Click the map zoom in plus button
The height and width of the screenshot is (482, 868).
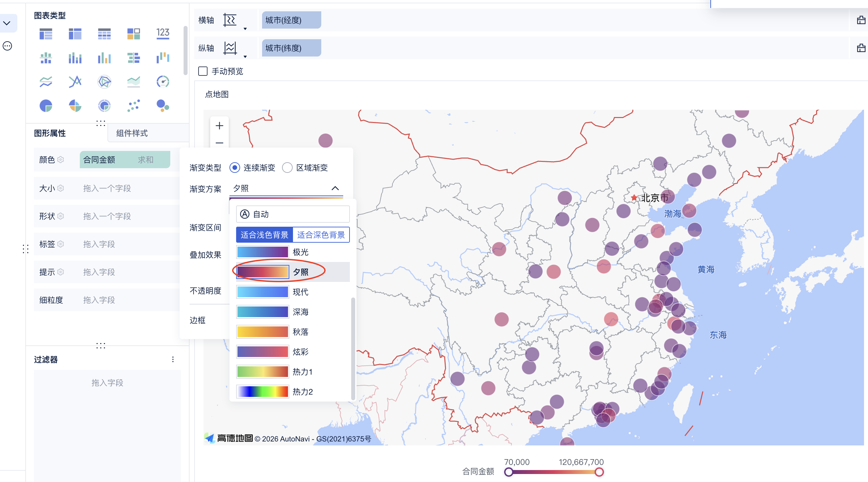219,126
